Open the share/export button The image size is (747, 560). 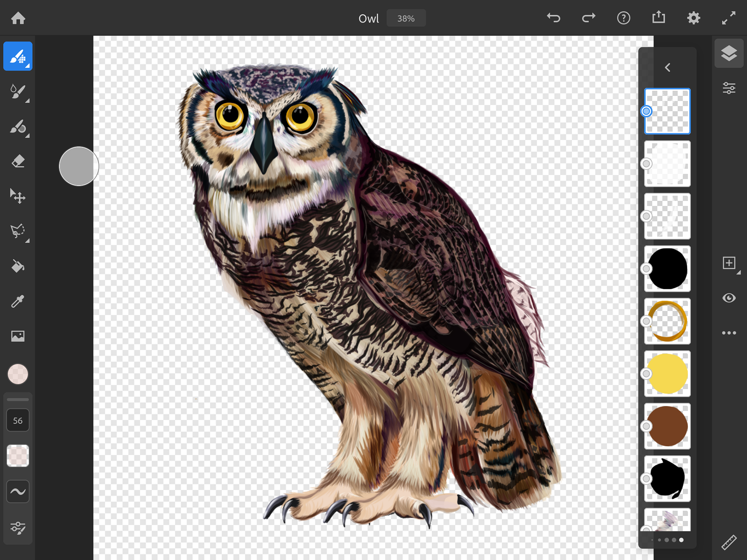point(658,18)
